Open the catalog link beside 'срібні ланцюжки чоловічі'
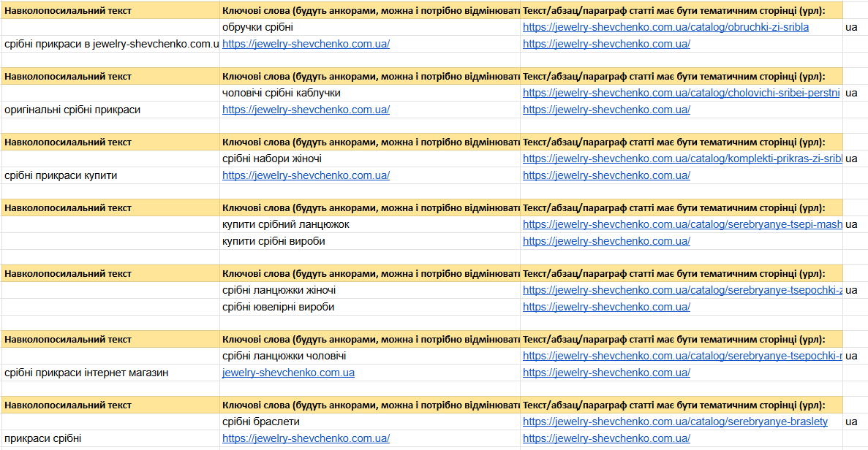Image resolution: width=868 pixels, height=450 pixels. (x=682, y=356)
